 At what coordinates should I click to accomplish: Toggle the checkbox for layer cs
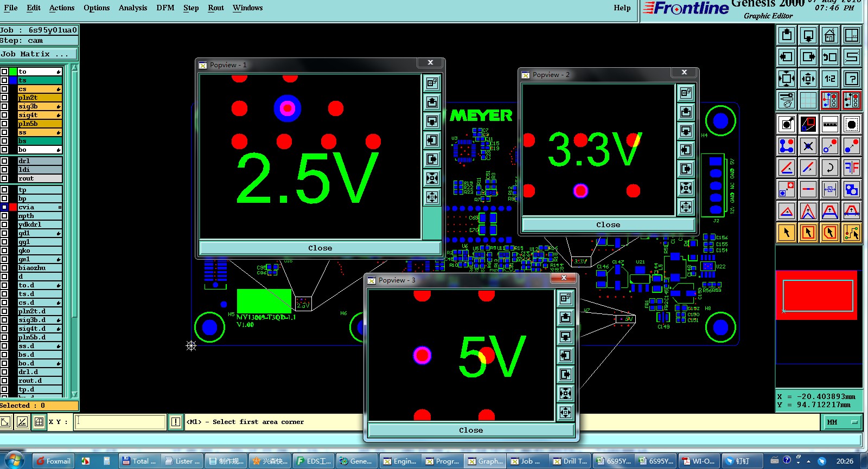[4, 89]
